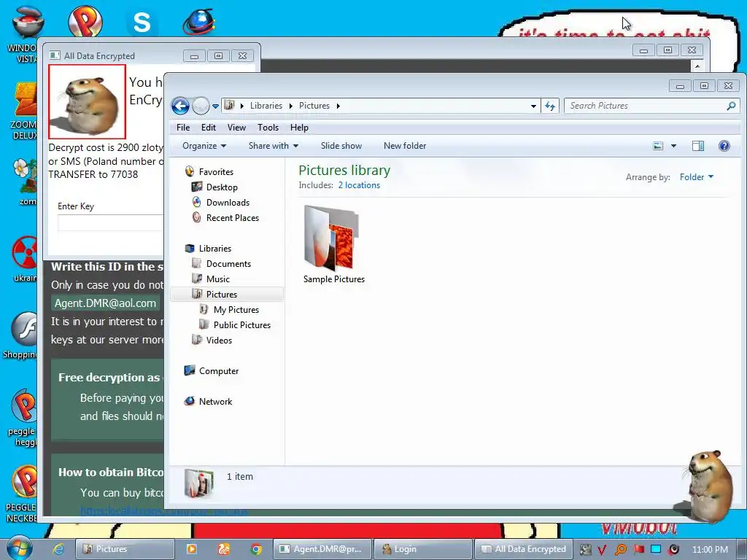Click the change view icon

(x=658, y=146)
